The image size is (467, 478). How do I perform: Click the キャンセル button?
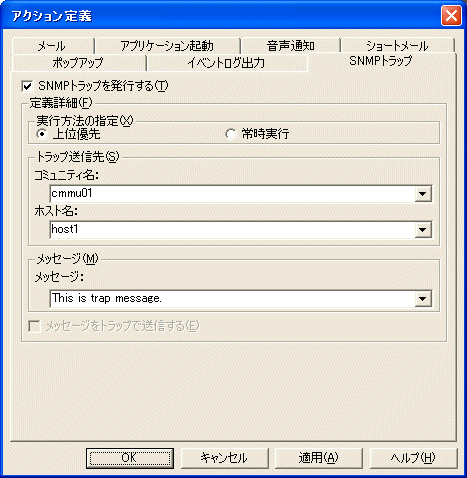pos(224,458)
